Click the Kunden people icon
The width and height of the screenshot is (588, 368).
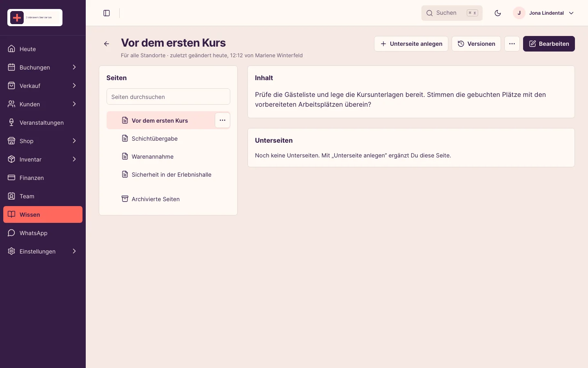coord(11,104)
